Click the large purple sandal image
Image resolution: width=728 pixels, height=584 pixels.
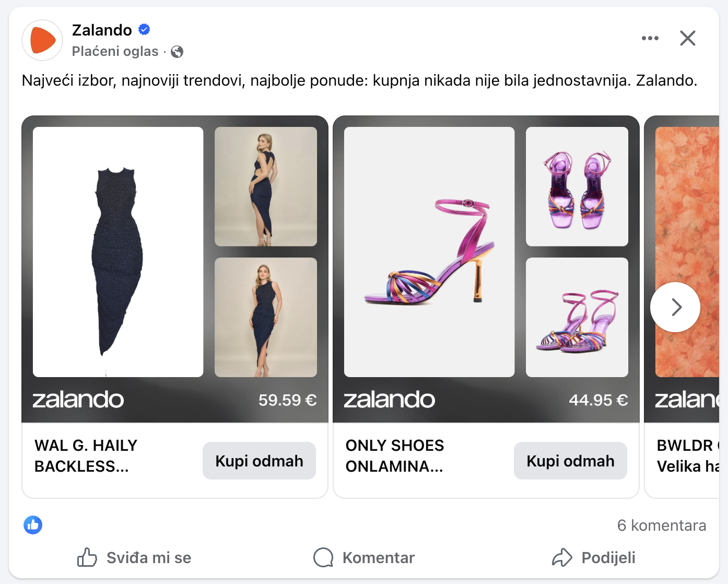(429, 252)
